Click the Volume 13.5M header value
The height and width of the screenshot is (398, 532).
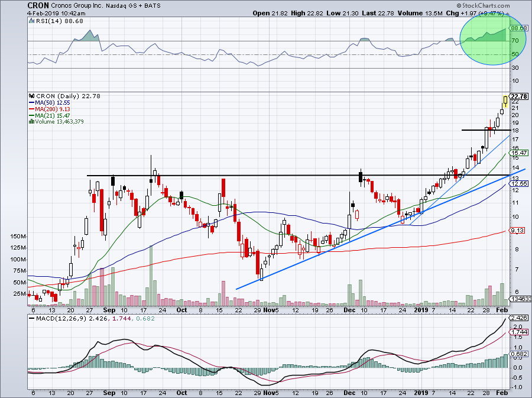click(x=420, y=13)
